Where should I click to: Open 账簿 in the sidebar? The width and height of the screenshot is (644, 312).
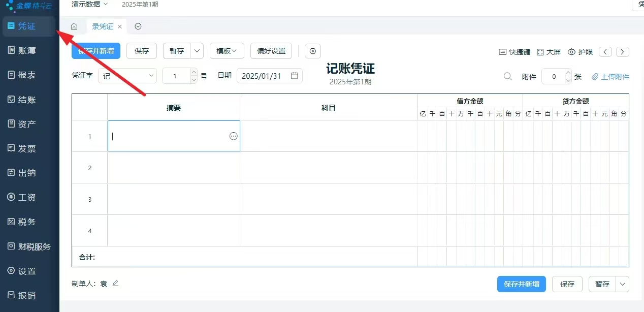tap(27, 50)
